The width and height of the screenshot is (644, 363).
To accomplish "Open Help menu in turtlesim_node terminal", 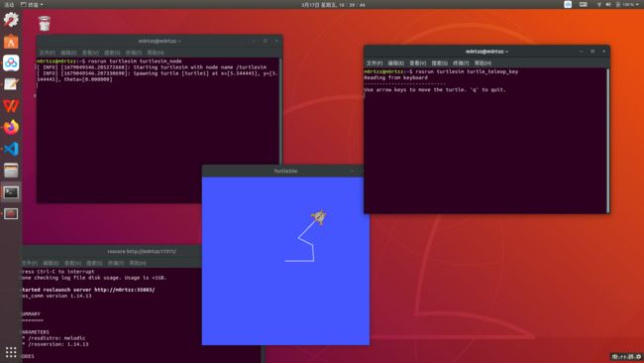I will [x=156, y=53].
